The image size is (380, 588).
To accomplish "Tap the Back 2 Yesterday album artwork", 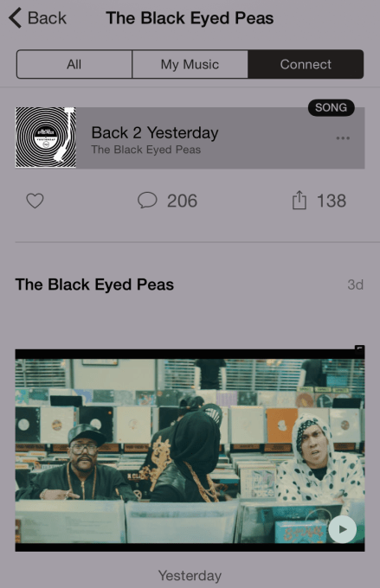I will click(46, 137).
